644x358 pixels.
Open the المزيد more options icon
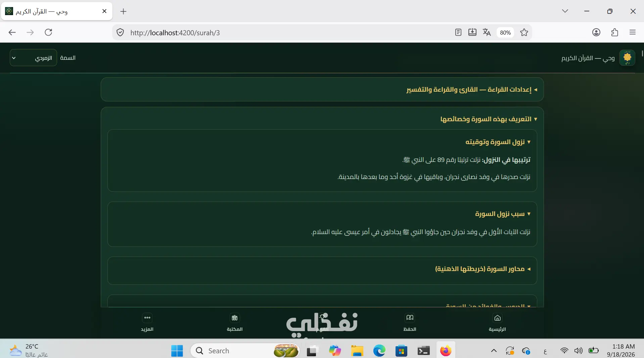point(147,318)
